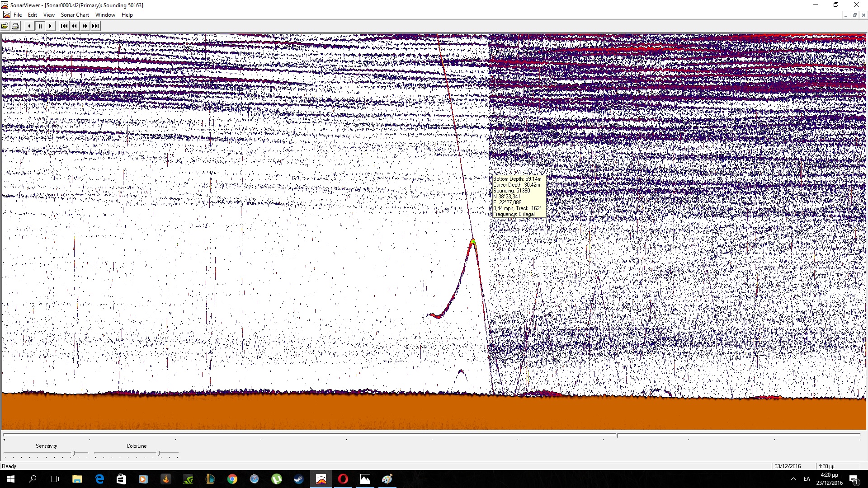The height and width of the screenshot is (488, 868).
Task: Click the Sensitivity slider handle
Action: click(x=74, y=453)
